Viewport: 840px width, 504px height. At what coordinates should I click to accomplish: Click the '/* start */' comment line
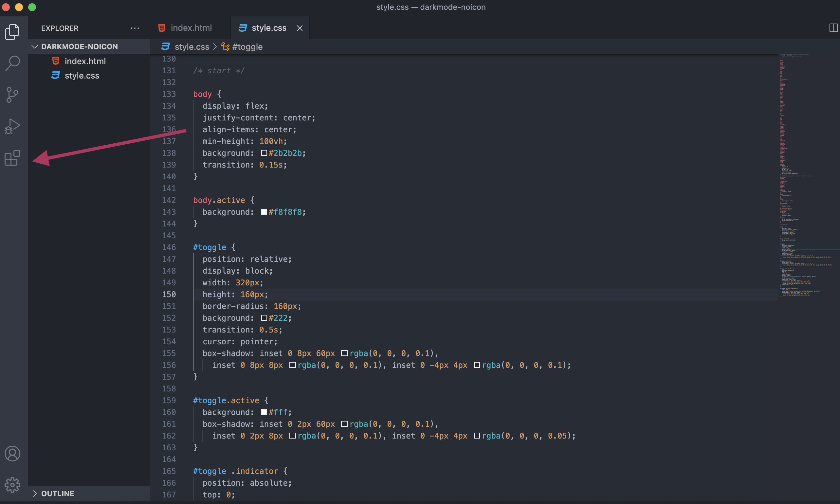pyautogui.click(x=219, y=71)
